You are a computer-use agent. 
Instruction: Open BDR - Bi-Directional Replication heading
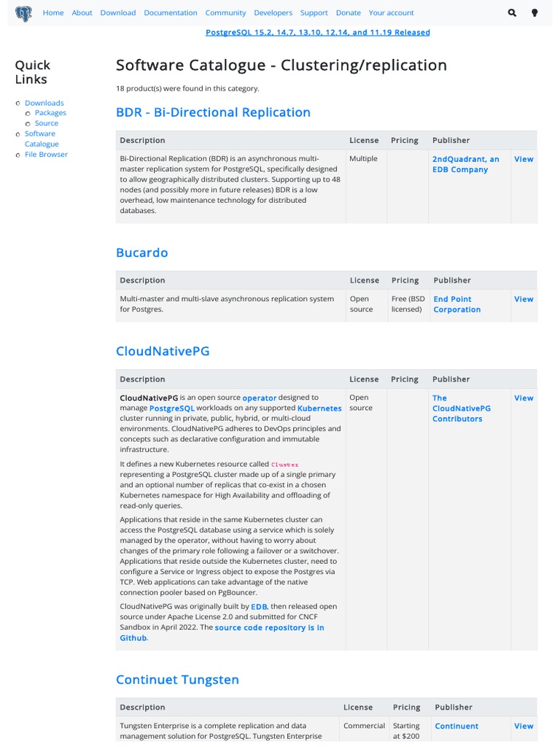tap(213, 112)
